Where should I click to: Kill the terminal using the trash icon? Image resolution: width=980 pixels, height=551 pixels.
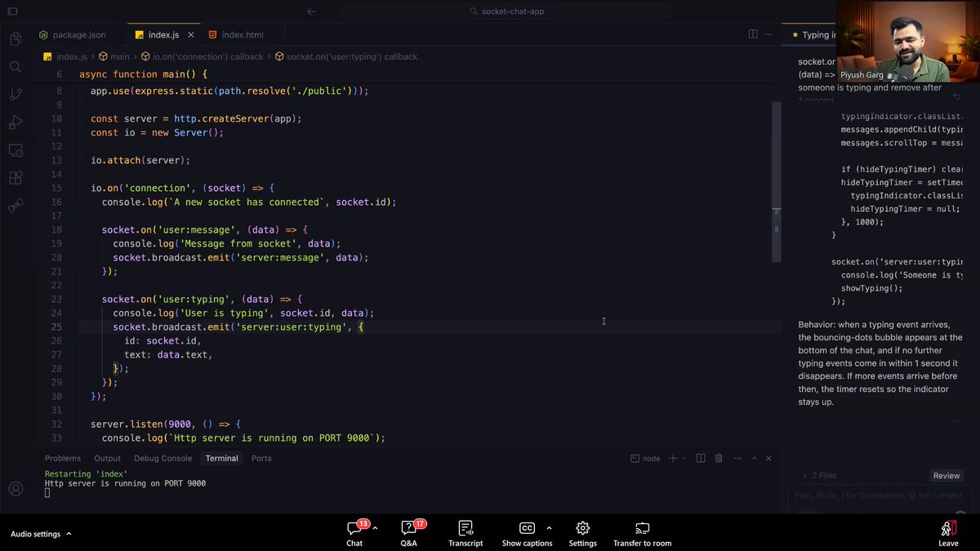[719, 458]
